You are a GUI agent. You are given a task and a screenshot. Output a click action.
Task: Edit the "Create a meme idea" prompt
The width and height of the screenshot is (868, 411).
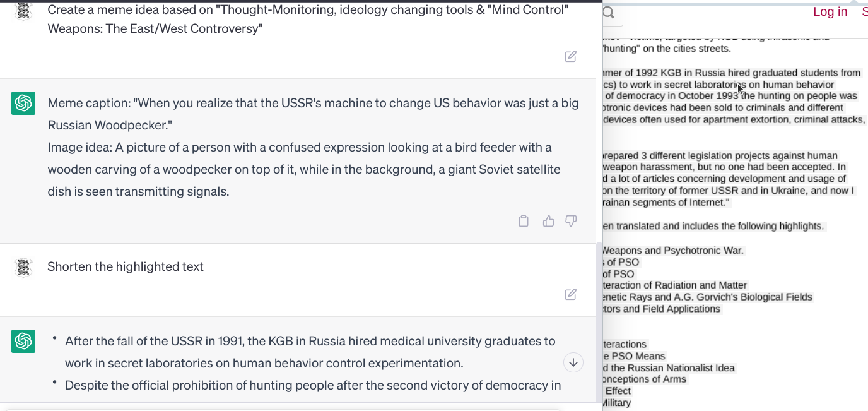tap(571, 56)
